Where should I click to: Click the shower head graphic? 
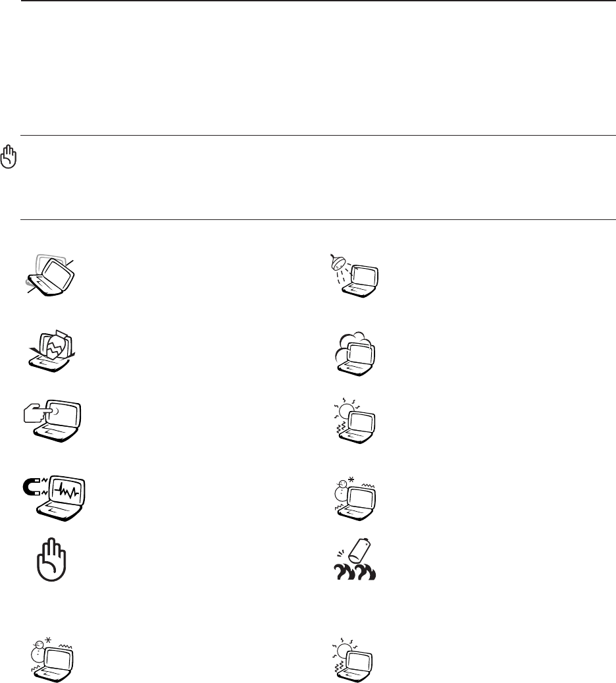pyautogui.click(x=338, y=261)
